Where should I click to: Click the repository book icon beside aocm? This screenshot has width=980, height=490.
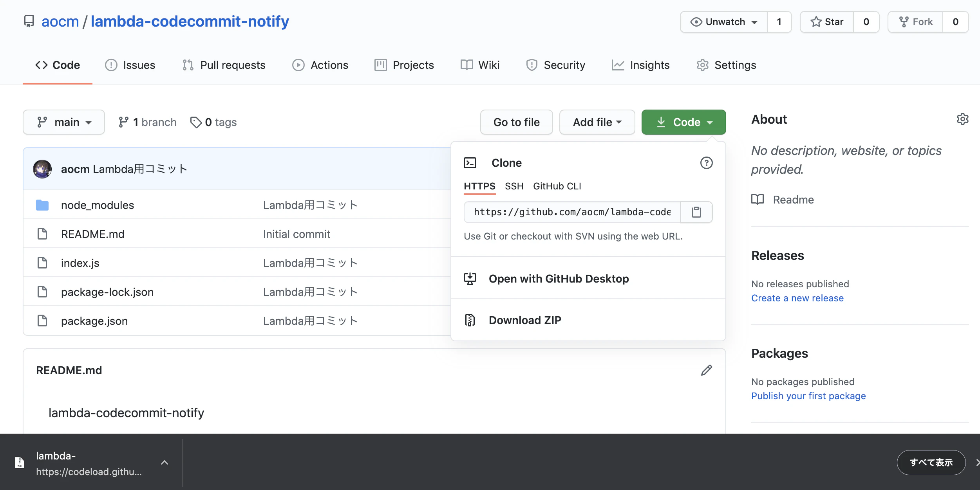click(29, 21)
